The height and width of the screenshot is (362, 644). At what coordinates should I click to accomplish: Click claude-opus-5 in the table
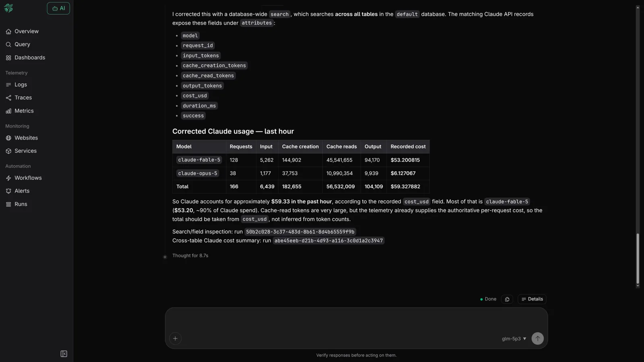pyautogui.click(x=198, y=173)
